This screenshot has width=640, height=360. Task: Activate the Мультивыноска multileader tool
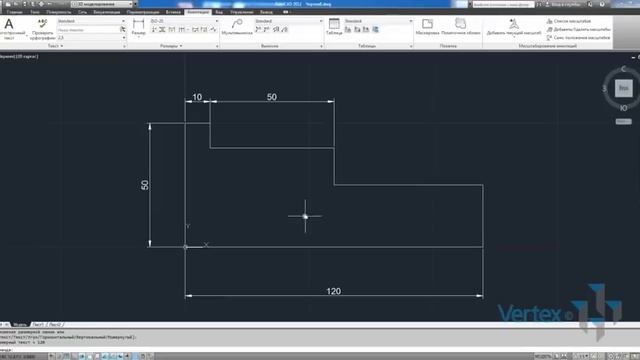[237, 27]
